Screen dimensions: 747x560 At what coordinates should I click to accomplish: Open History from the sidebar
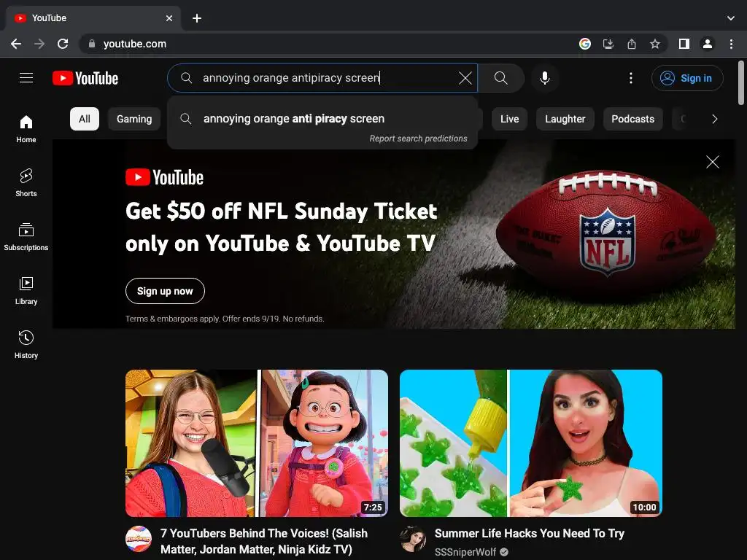point(26,344)
